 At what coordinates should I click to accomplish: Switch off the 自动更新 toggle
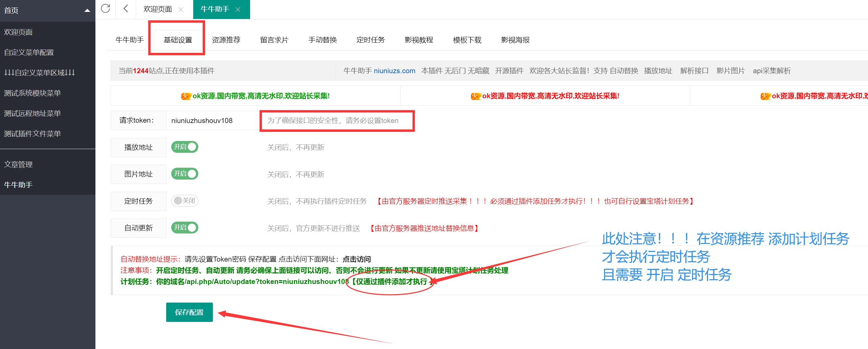click(184, 228)
